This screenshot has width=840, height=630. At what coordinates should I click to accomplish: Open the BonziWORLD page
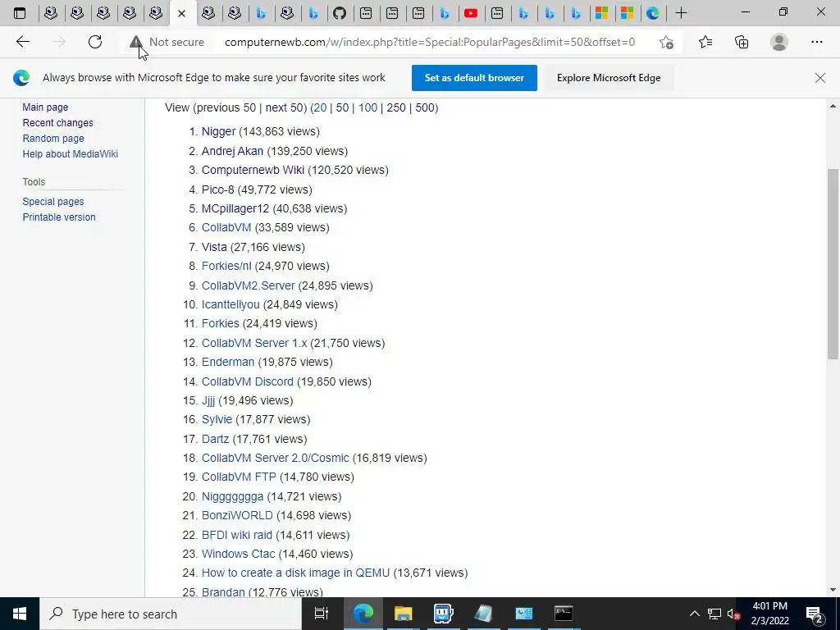coord(237,515)
